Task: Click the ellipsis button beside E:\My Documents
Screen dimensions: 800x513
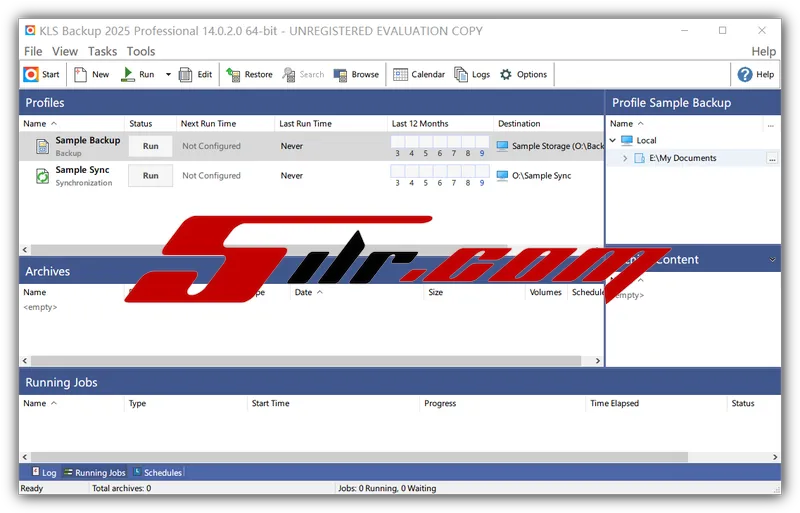Action: click(x=772, y=159)
